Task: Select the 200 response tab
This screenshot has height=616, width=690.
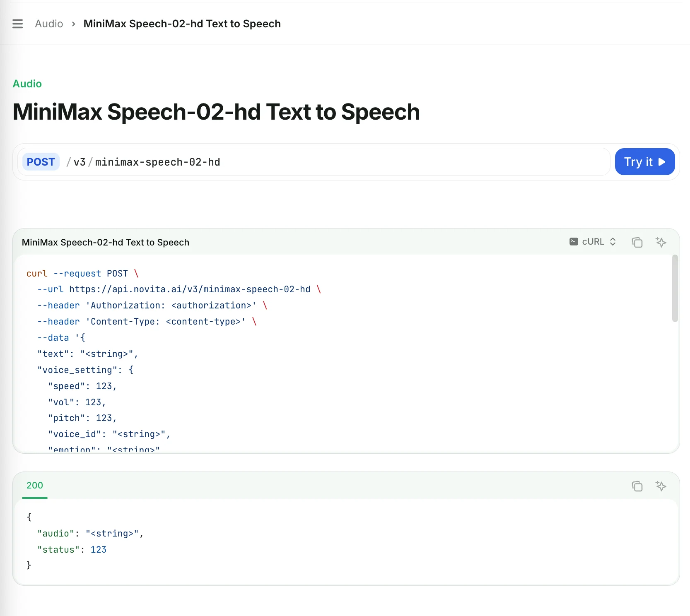Action: 35,485
